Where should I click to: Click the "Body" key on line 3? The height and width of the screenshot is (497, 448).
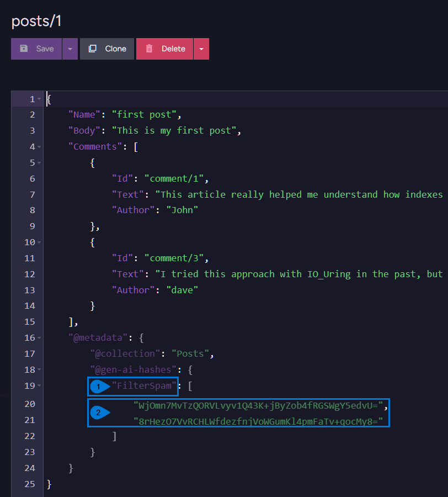[84, 130]
